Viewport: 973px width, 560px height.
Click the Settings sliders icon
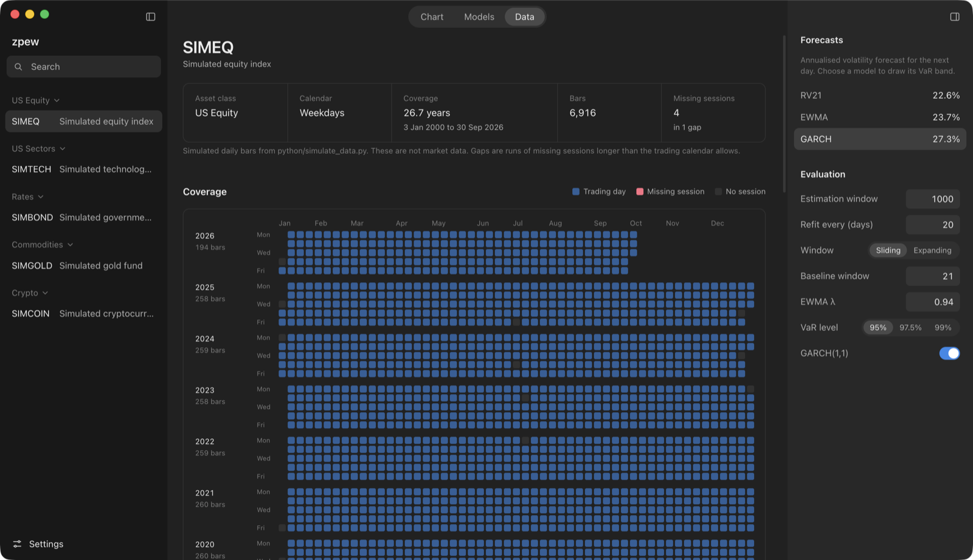coord(17,544)
